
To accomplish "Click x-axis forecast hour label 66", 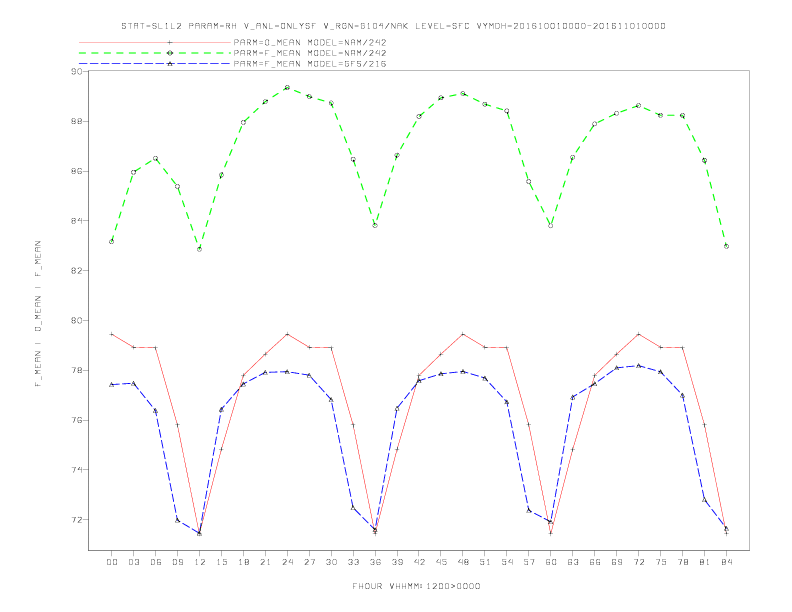I will [x=595, y=562].
